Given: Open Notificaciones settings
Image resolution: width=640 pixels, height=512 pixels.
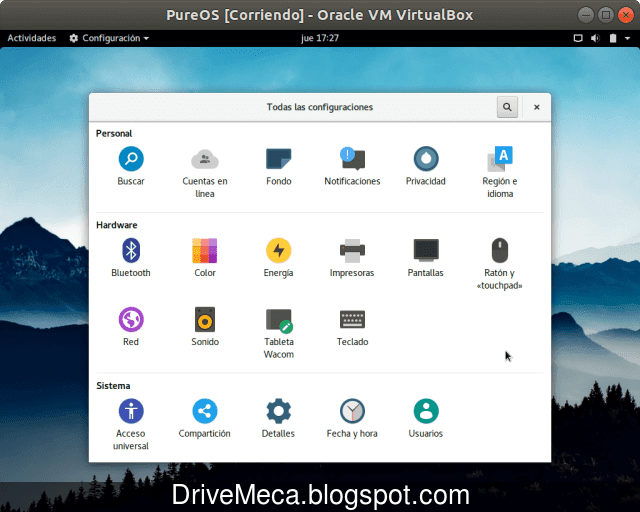Looking at the screenshot, I should [352, 166].
